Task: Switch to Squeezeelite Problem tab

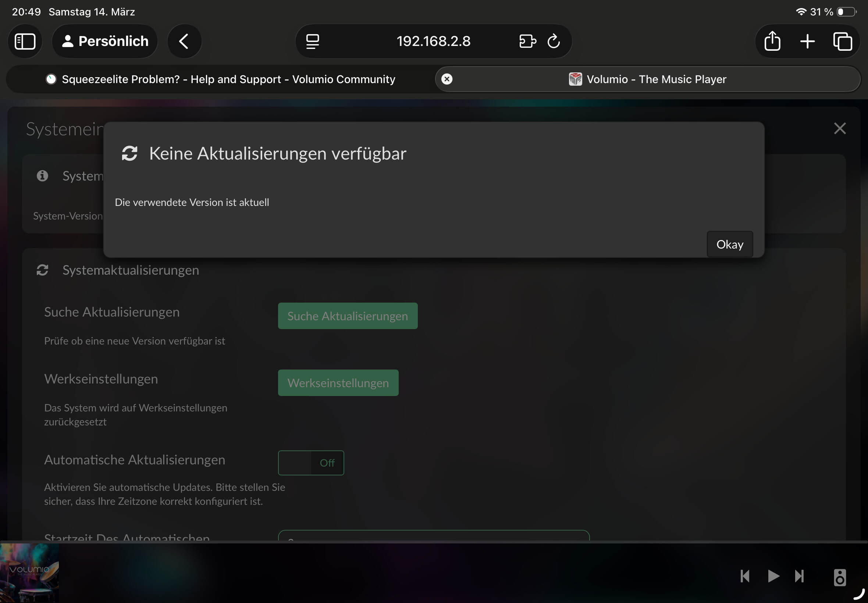Action: pos(221,79)
